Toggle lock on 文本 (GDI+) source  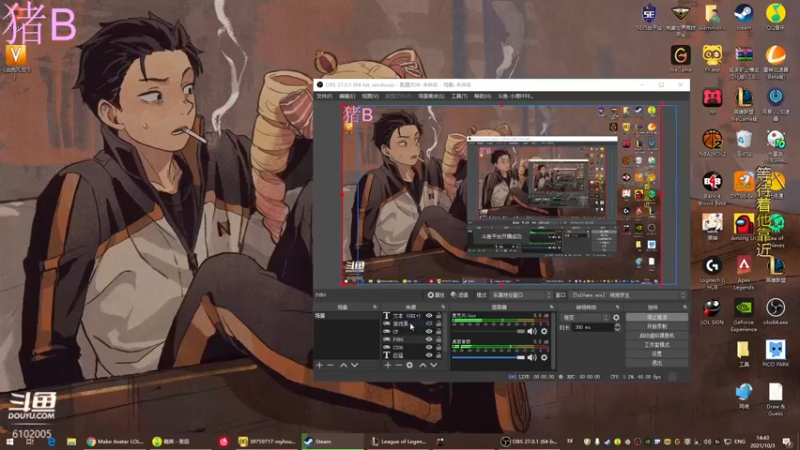(x=439, y=316)
